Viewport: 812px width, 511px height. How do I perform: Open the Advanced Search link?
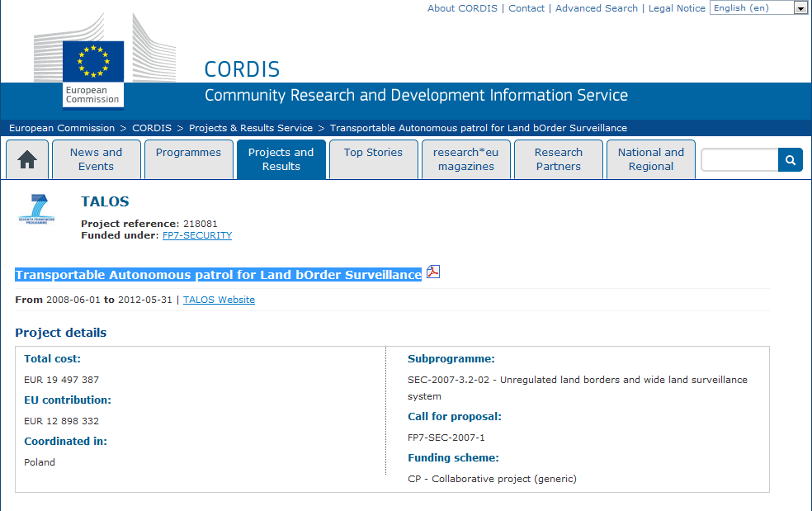[x=596, y=8]
